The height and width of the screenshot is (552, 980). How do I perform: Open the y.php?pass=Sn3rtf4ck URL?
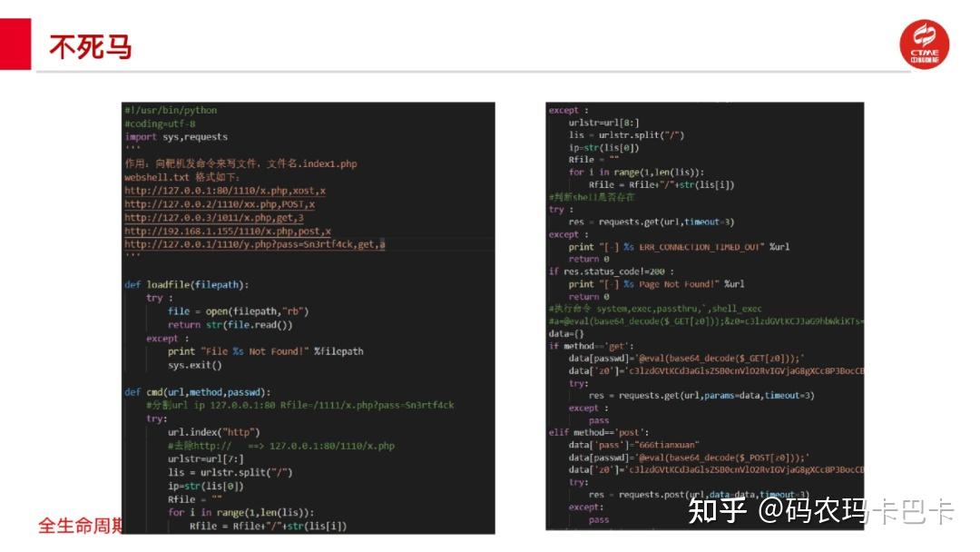(254, 244)
